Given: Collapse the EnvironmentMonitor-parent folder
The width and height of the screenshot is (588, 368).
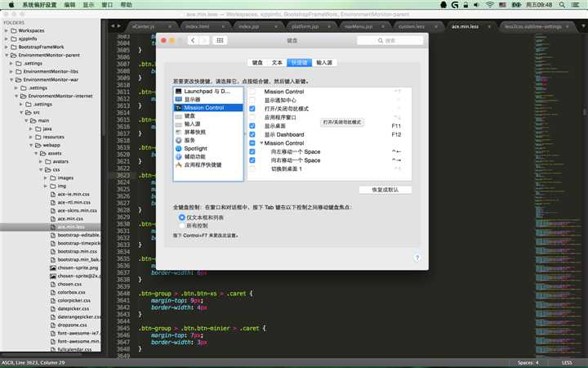Looking at the screenshot, I should 7,56.
